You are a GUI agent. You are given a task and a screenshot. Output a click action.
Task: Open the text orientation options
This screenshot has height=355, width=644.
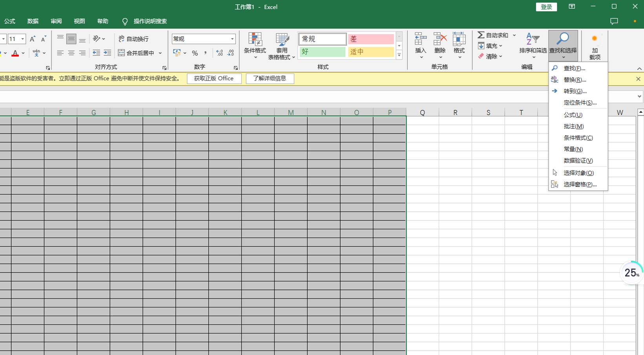99,38
